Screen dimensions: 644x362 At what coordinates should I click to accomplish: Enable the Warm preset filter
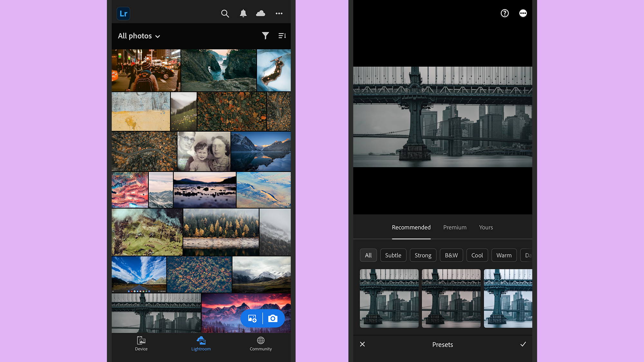pyautogui.click(x=504, y=255)
